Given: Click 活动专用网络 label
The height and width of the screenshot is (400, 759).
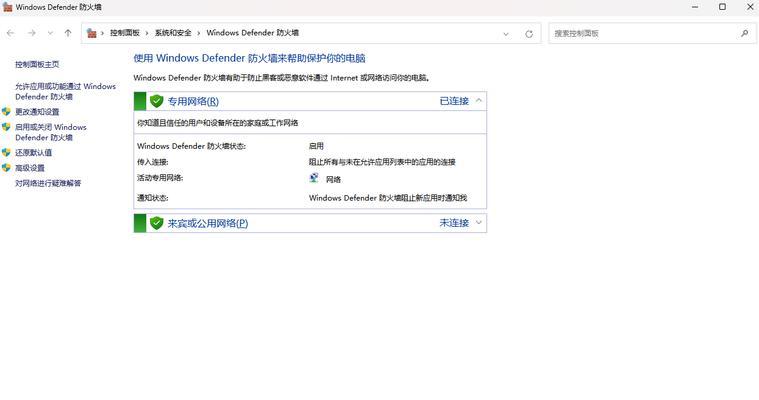Looking at the screenshot, I should (160, 178).
